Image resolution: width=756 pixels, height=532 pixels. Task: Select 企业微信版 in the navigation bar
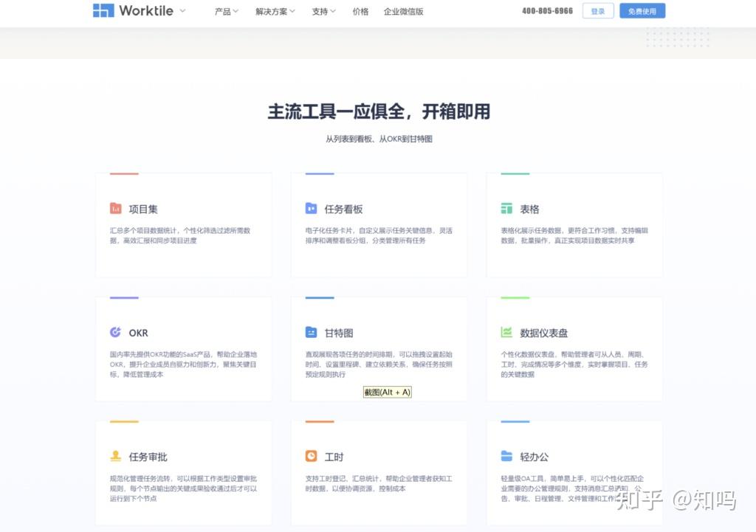coord(403,11)
